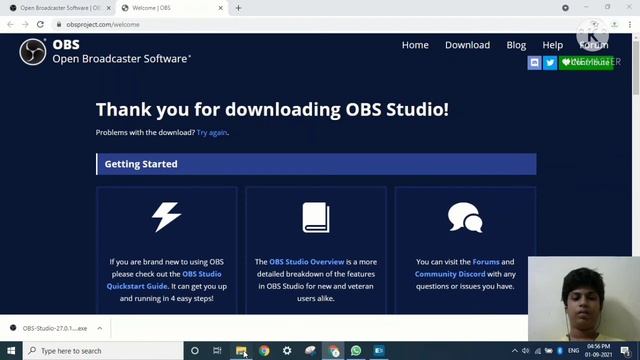The width and height of the screenshot is (640, 360).
Task: Click the ENG language indicator
Action: (573, 351)
